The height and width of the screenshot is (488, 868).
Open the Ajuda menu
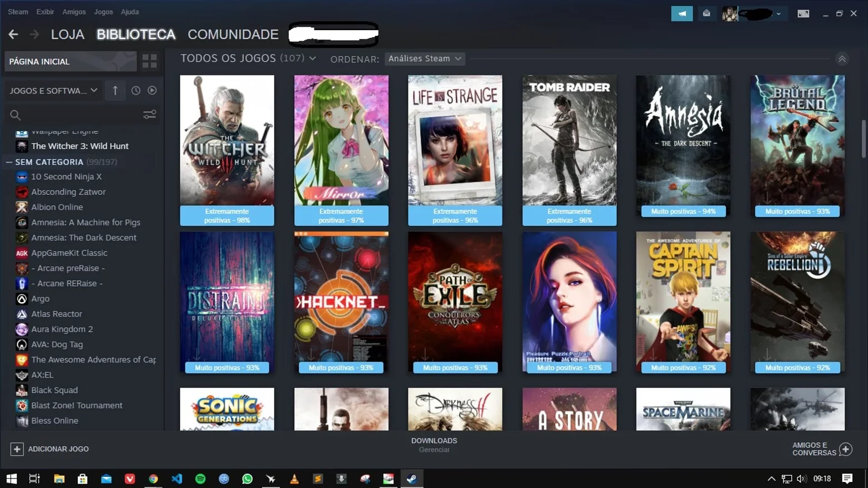tap(130, 12)
